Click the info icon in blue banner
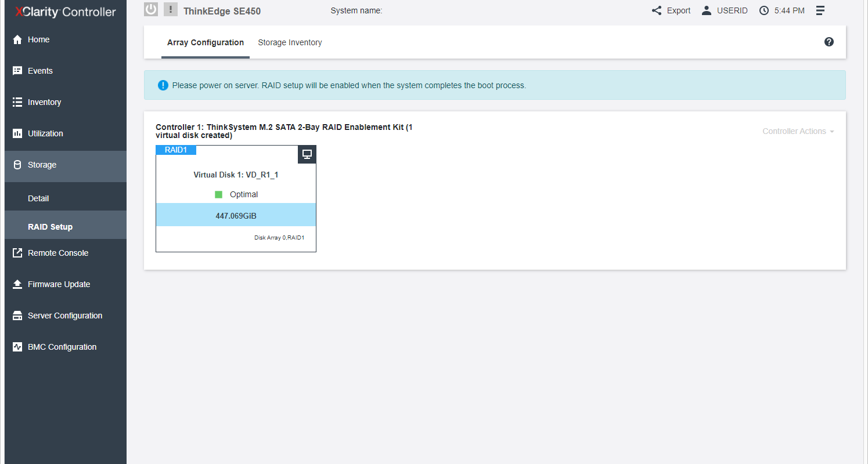 click(x=163, y=85)
